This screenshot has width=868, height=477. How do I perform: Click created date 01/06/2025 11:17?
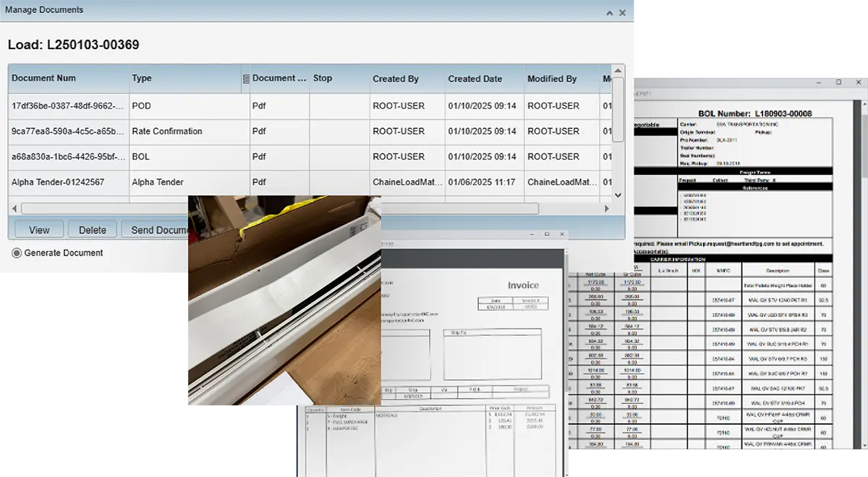[482, 182]
